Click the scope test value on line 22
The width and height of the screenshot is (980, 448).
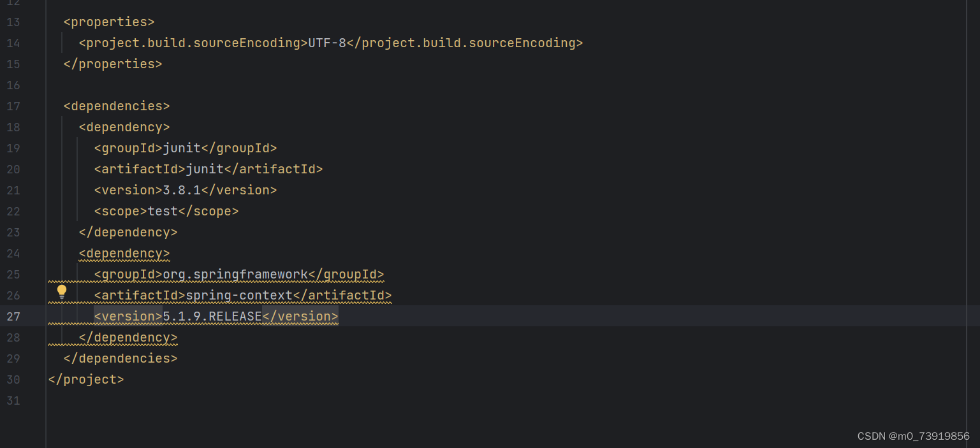(163, 211)
